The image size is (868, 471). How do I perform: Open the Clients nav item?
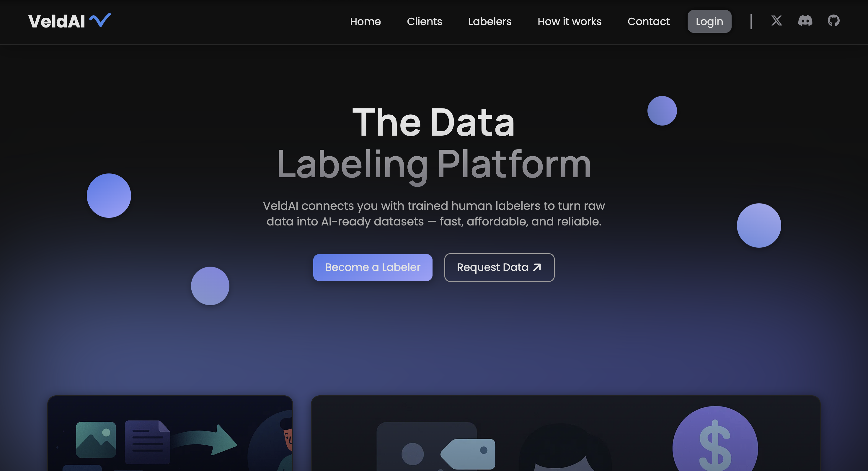[424, 22]
